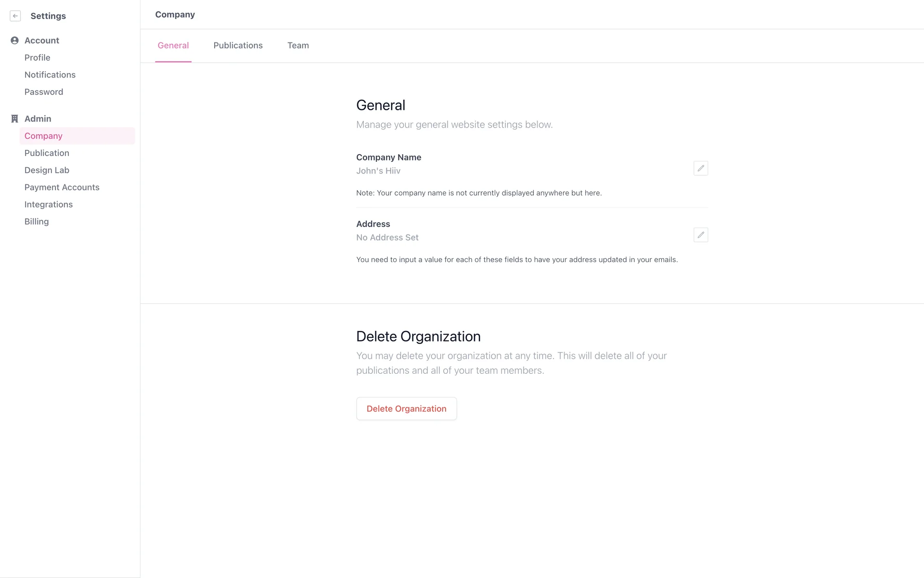Open Payment Accounts settings

tap(62, 187)
